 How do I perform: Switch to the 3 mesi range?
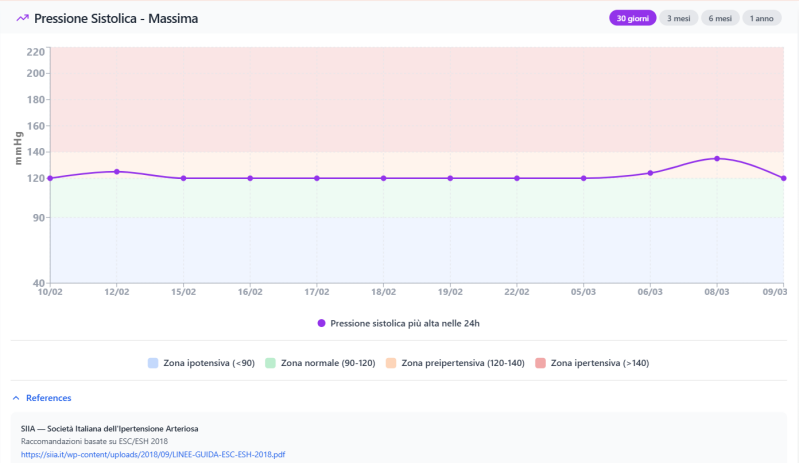pyautogui.click(x=677, y=18)
